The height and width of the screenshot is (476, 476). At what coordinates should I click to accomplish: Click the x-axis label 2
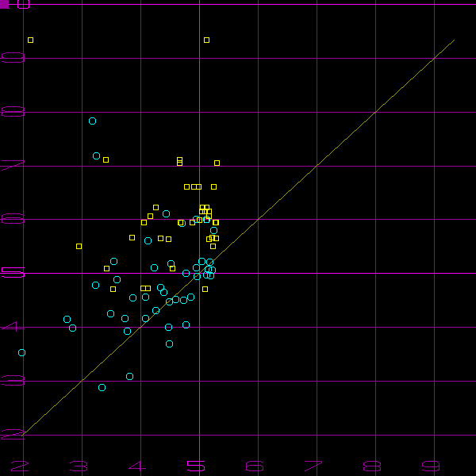point(19,466)
